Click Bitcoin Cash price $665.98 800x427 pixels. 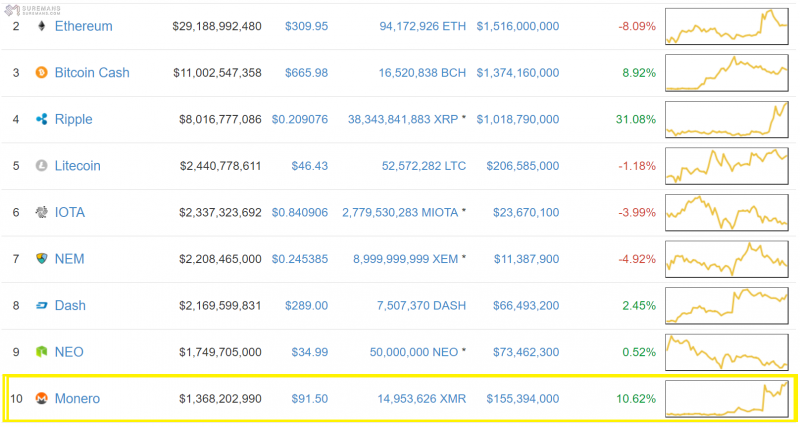(x=306, y=72)
